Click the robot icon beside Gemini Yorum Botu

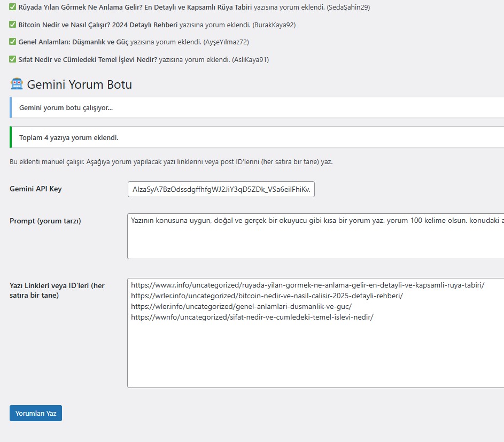click(17, 84)
